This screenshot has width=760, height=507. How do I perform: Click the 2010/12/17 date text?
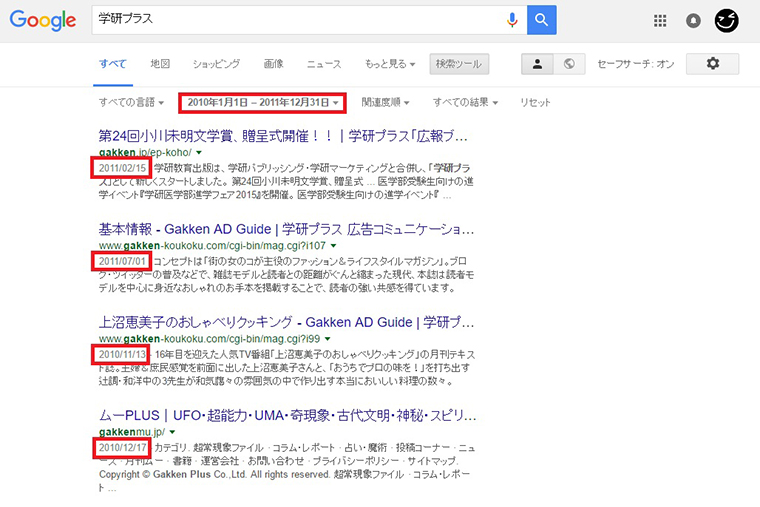[122, 447]
